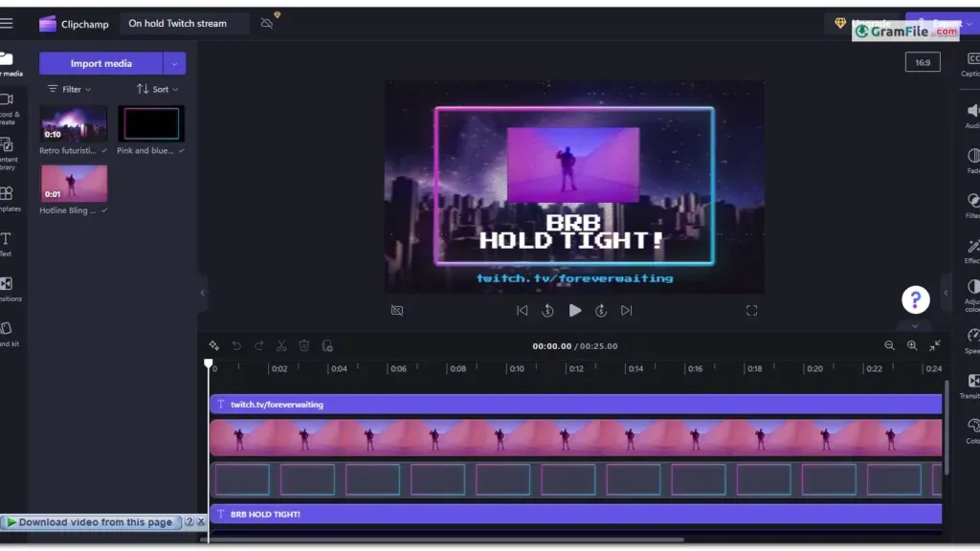Select the BRB HOLD TIGHT! text clip
980x551 pixels.
[575, 514]
